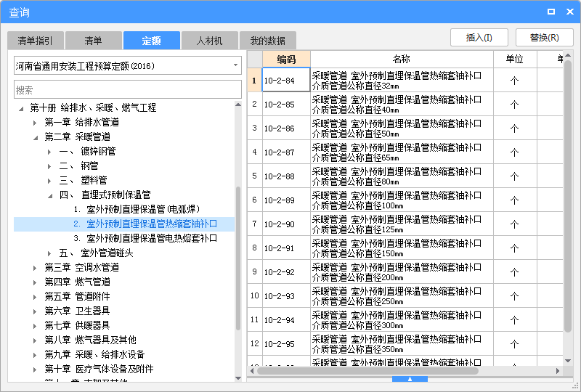Click the 插入(I) button
Viewport: 581px width, 392px height.
(479, 38)
